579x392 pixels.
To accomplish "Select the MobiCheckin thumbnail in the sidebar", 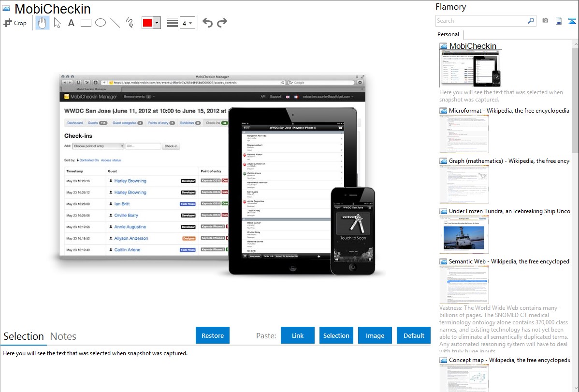I will click(470, 68).
